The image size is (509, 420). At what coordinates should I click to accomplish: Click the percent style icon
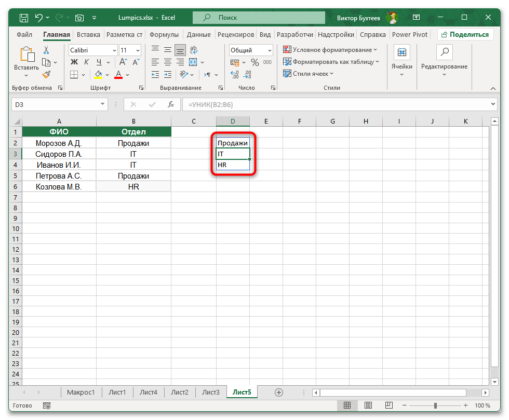[254, 62]
